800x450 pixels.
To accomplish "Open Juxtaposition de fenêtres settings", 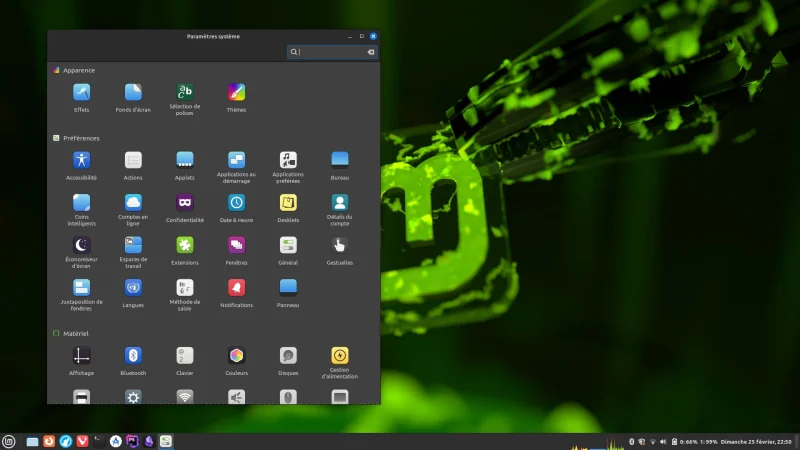I will [81, 294].
